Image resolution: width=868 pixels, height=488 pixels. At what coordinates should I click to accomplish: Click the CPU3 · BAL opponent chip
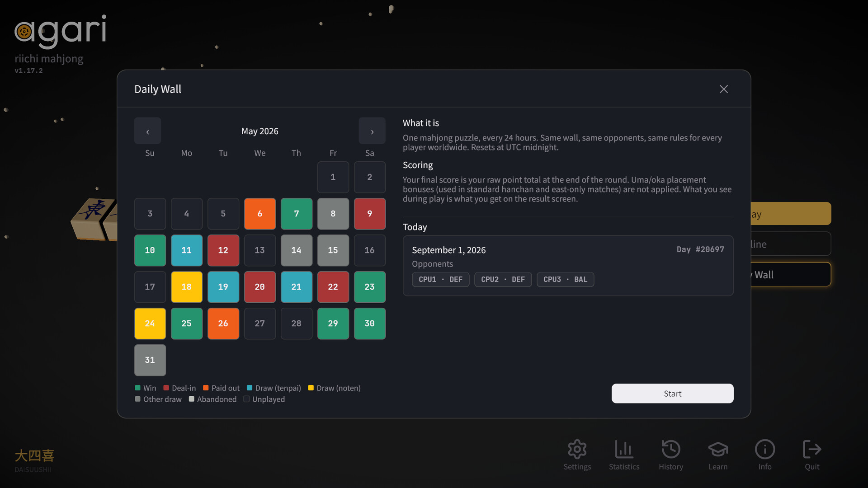565,280
